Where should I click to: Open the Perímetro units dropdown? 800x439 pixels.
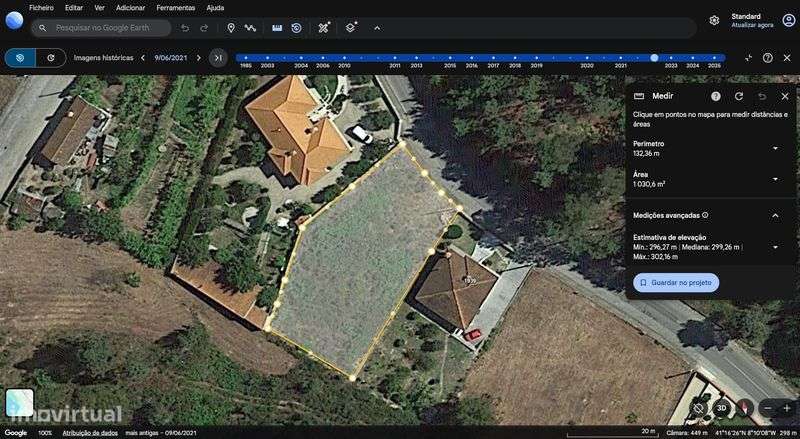click(776, 149)
